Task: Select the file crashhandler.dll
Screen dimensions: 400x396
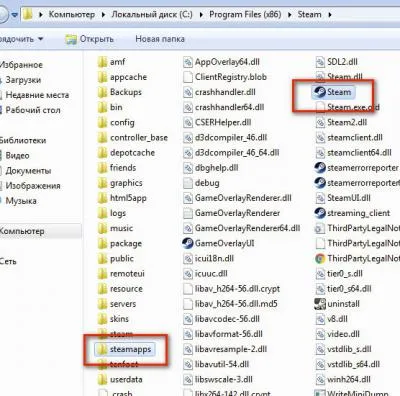Action: 219,92
